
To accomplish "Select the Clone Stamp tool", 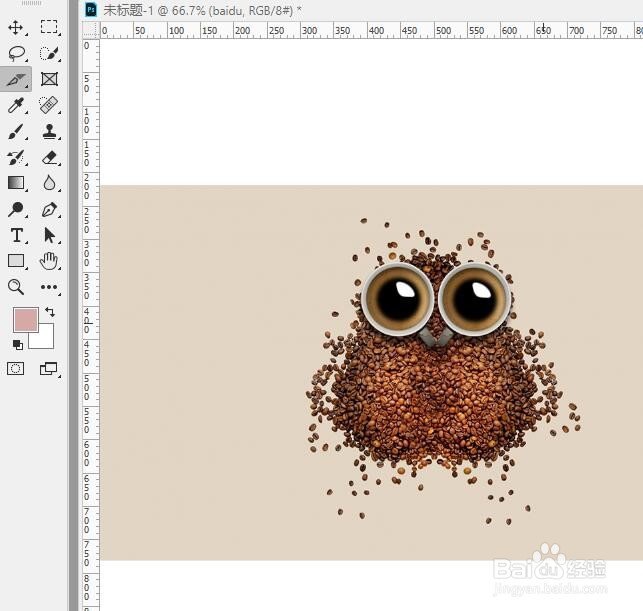I will pos(49,131).
